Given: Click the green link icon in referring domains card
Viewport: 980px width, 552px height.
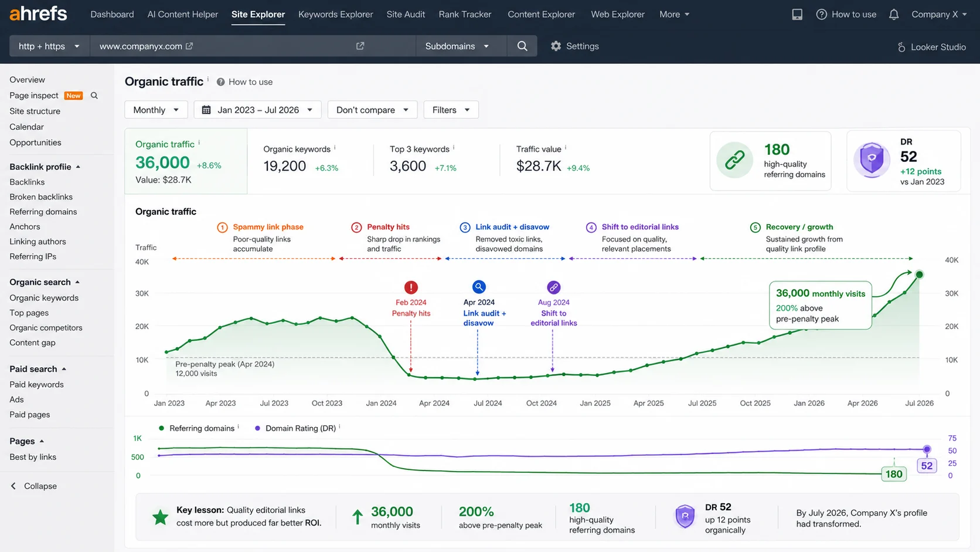Looking at the screenshot, I should coord(735,160).
